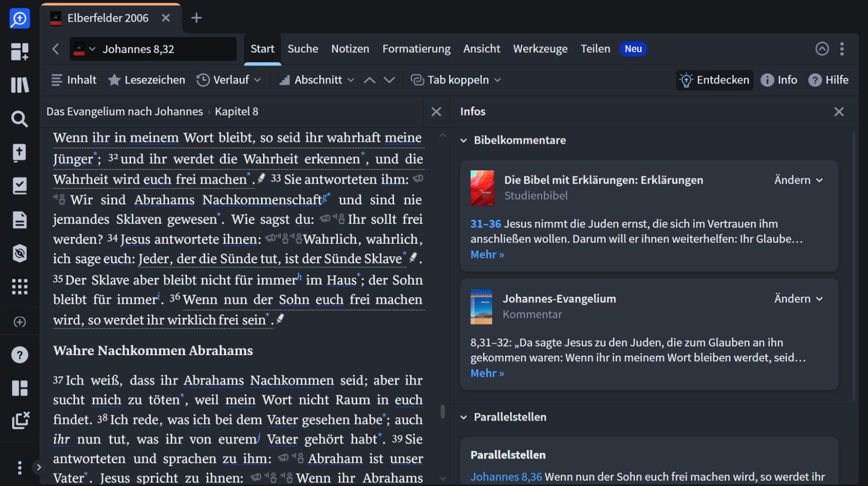Open the Search magnifier in sidebar
The image size is (868, 486).
[x=19, y=119]
